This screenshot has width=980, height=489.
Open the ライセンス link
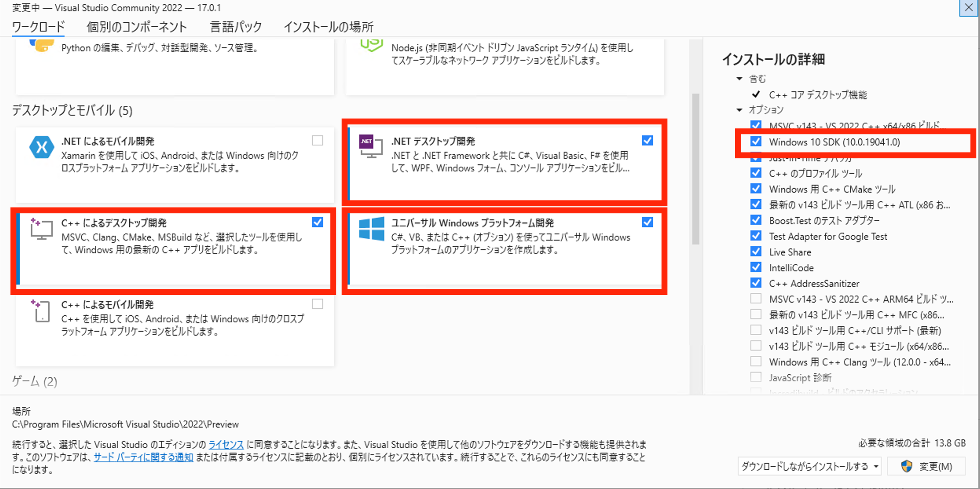click(226, 445)
